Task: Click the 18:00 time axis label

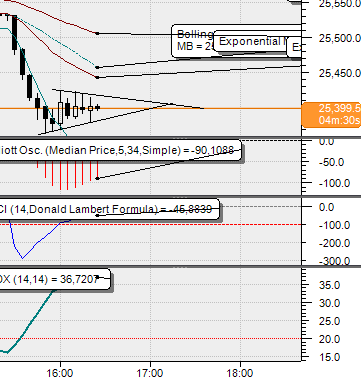Action: [241, 372]
